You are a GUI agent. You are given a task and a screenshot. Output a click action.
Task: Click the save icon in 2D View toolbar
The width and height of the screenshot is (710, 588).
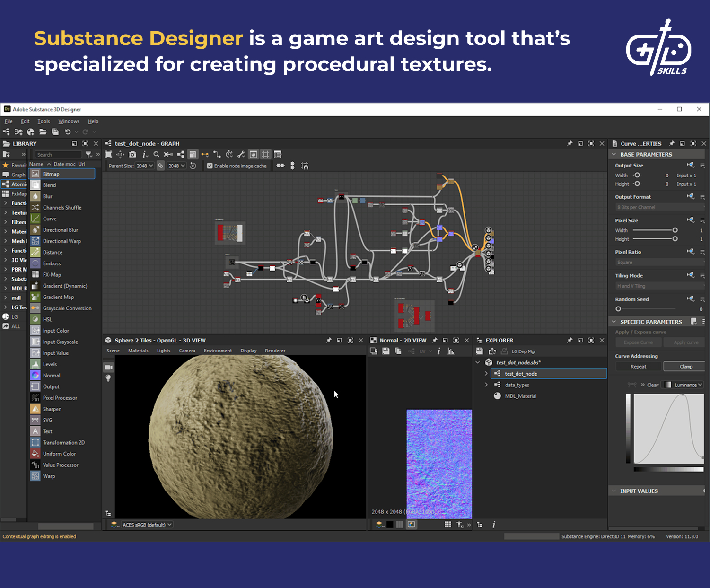[386, 351]
